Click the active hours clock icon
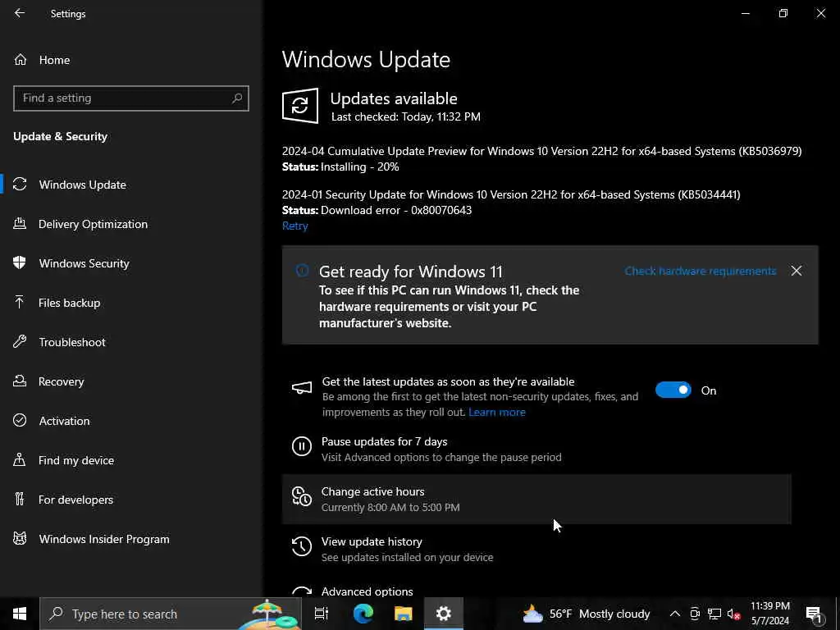 [x=302, y=496]
